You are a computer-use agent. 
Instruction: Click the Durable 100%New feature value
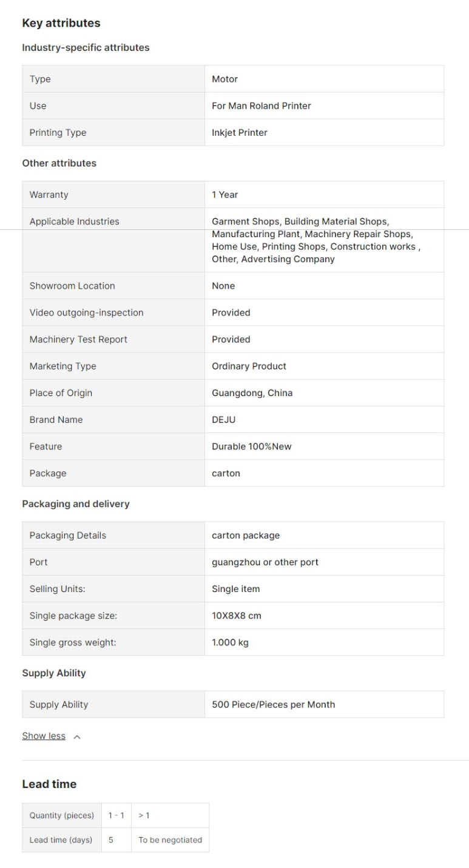252,446
